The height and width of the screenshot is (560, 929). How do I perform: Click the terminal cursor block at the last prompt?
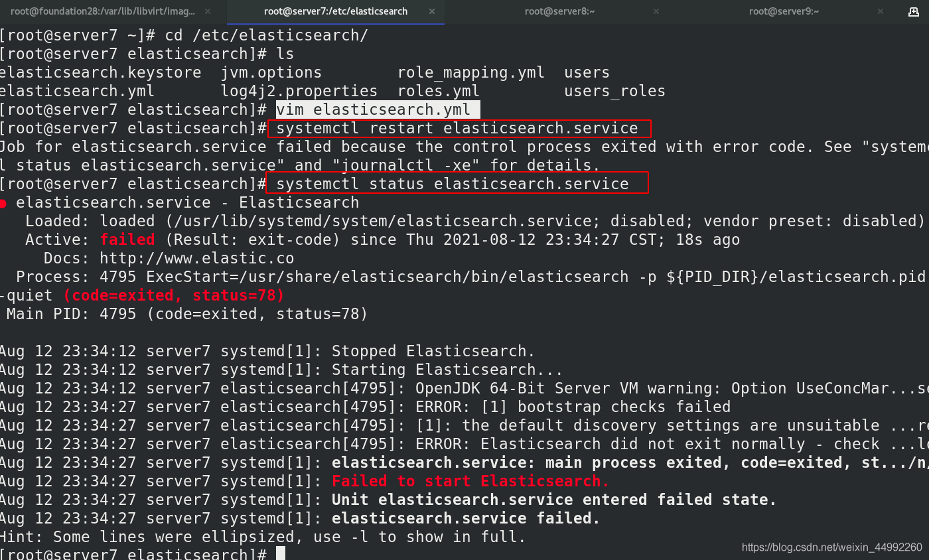(281, 554)
